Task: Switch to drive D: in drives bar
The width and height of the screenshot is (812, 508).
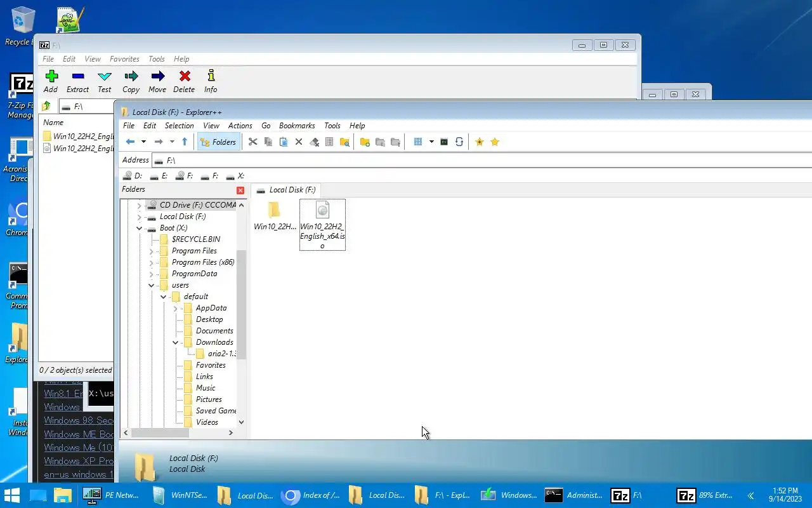Action: 133,176
